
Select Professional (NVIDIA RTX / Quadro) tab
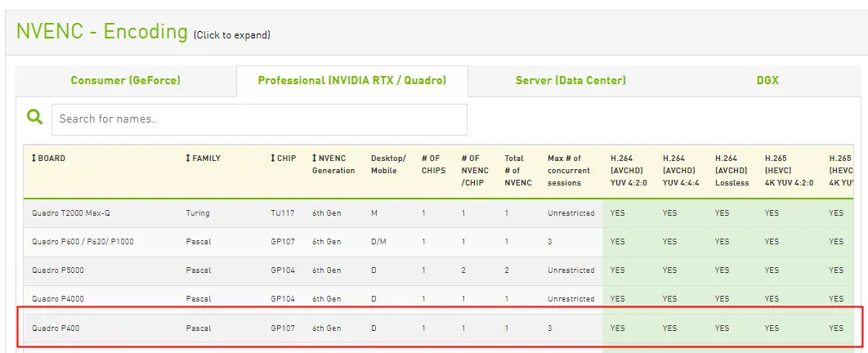352,80
